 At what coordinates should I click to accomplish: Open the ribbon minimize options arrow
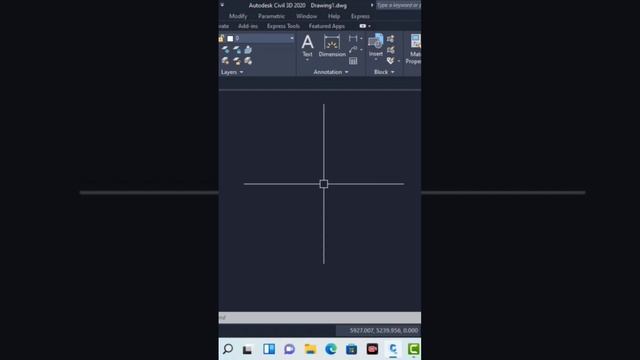[369, 26]
